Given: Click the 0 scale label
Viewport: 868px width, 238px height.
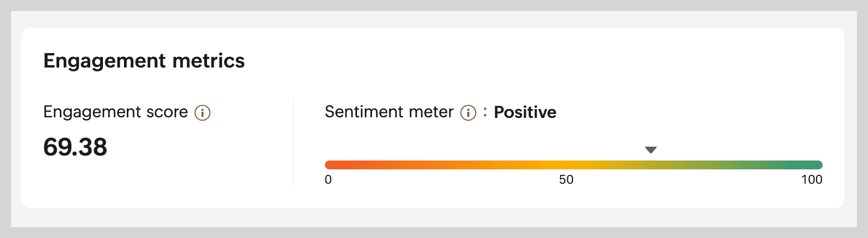Looking at the screenshot, I should click(x=328, y=180).
